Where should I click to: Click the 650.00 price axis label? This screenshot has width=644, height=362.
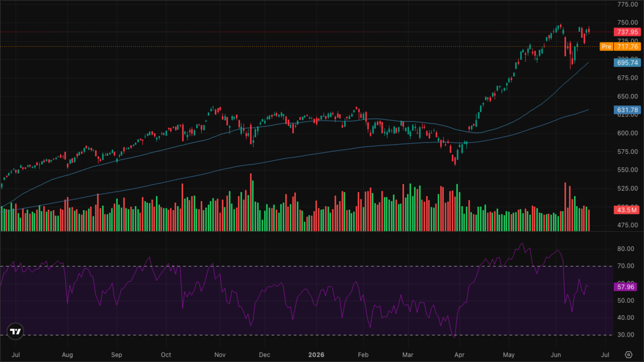point(627,96)
